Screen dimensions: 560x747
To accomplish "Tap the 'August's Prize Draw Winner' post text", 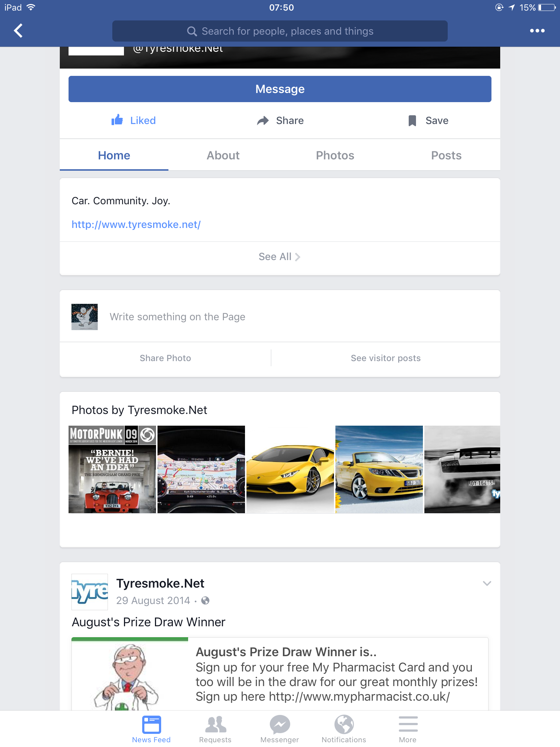I will coord(148,622).
